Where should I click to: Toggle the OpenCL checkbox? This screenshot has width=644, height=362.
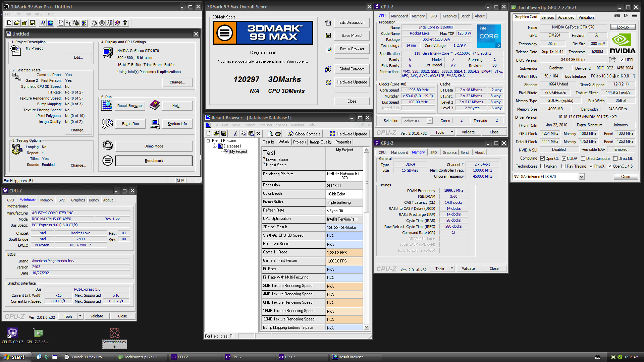[x=542, y=159]
